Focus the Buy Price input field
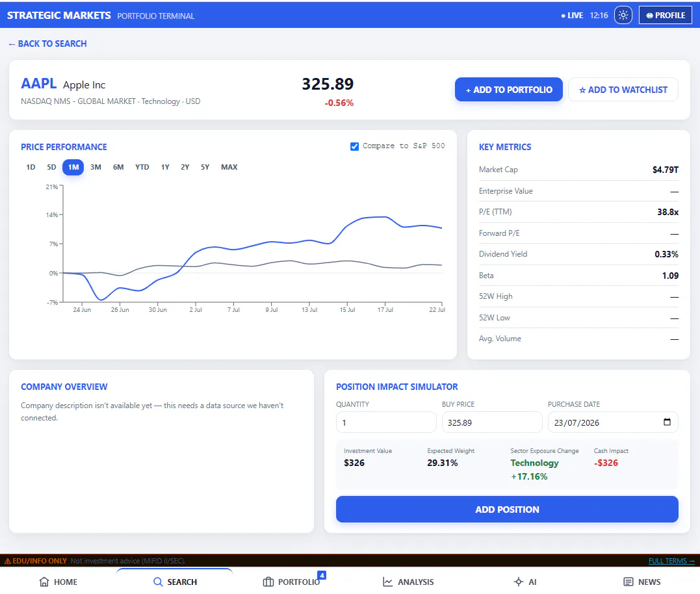The image size is (700, 594). pos(492,422)
